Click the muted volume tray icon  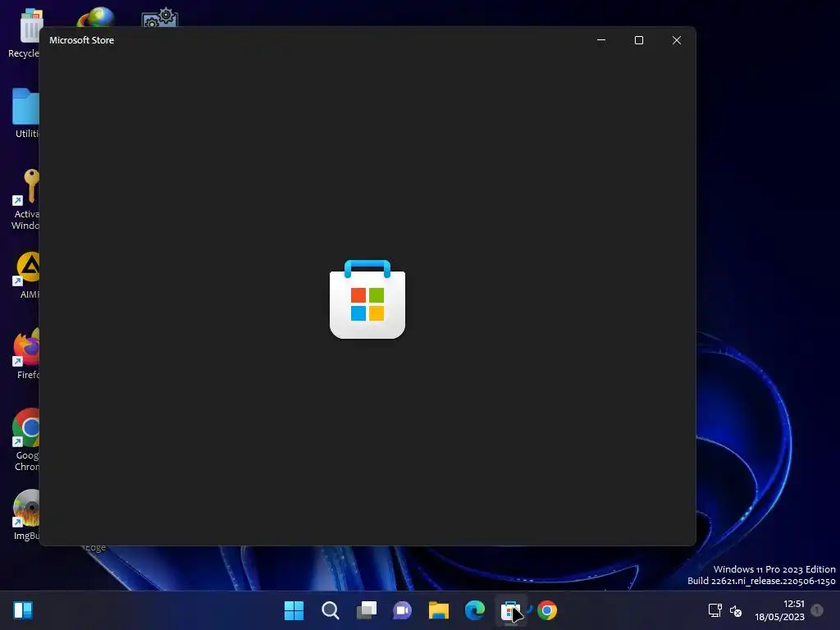[x=736, y=610]
